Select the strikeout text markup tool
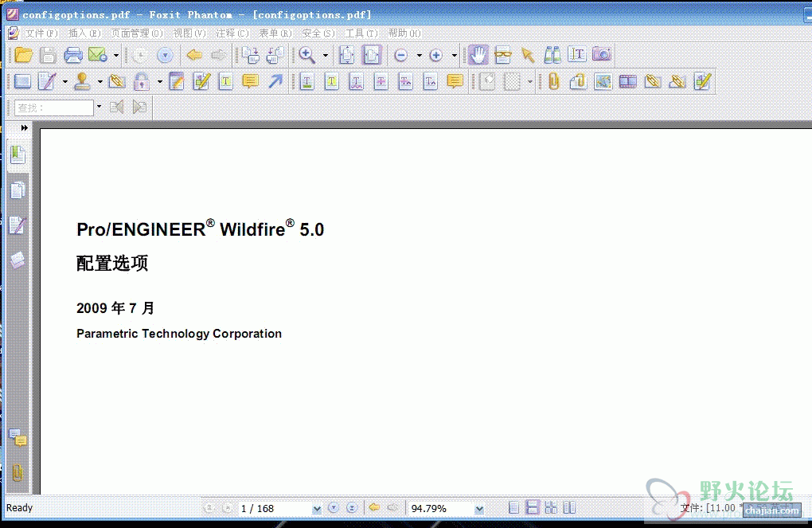 [381, 81]
